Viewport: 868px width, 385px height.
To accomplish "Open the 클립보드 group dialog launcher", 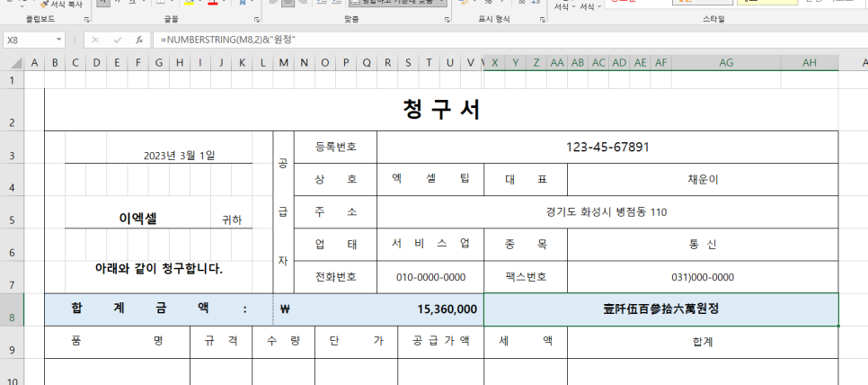I will click(x=87, y=20).
